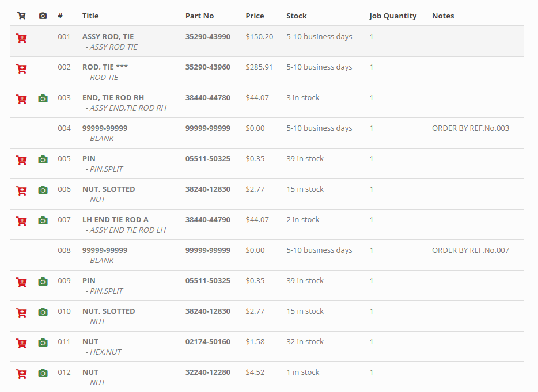Viewport: 538px width, 392px height.
Task: Open part number 35290-43990
Action: pyautogui.click(x=207, y=37)
